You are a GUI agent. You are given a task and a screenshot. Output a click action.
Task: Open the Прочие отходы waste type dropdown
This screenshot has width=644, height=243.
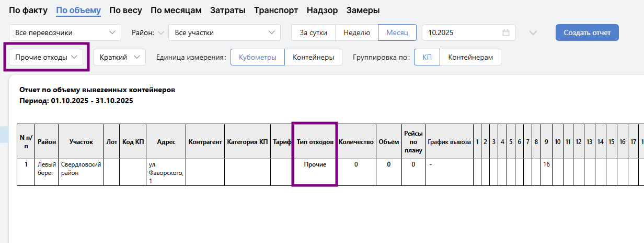pos(46,57)
